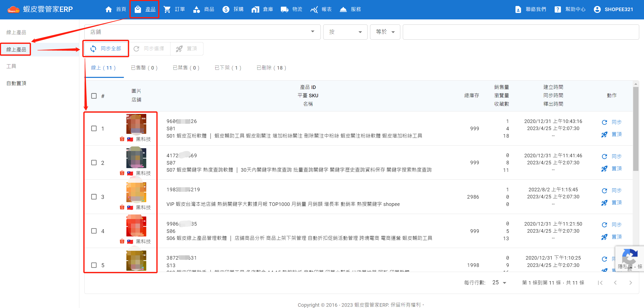Screen dimensions: 644x308
Task: Open the 服務 bell icon
Action: click(x=343, y=9)
